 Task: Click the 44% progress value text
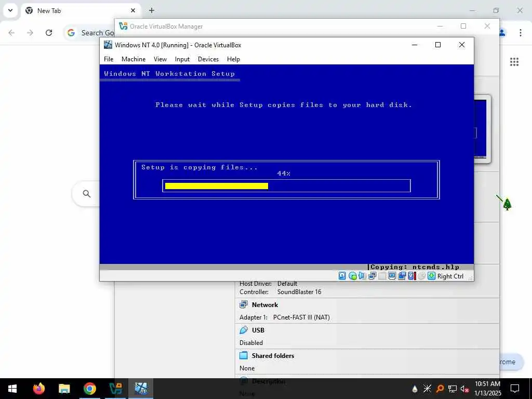pos(284,174)
